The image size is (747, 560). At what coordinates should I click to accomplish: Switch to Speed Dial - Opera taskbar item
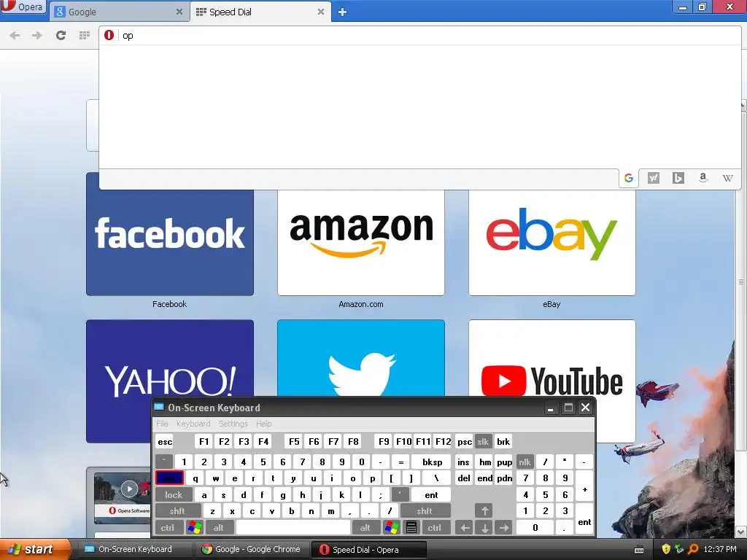click(369, 550)
